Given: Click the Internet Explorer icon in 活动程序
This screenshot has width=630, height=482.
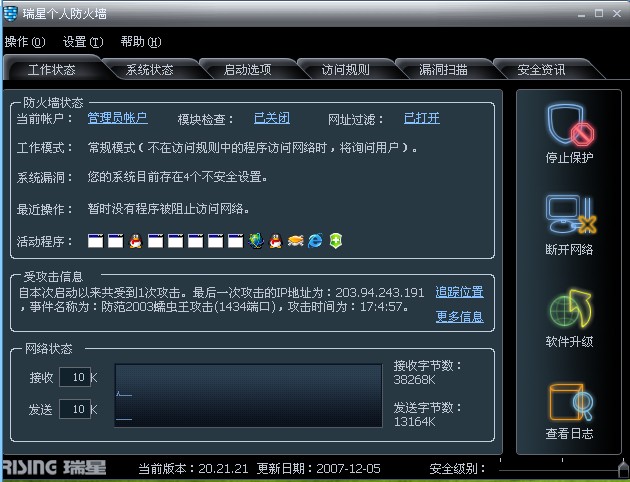Looking at the screenshot, I should pyautogui.click(x=315, y=241).
